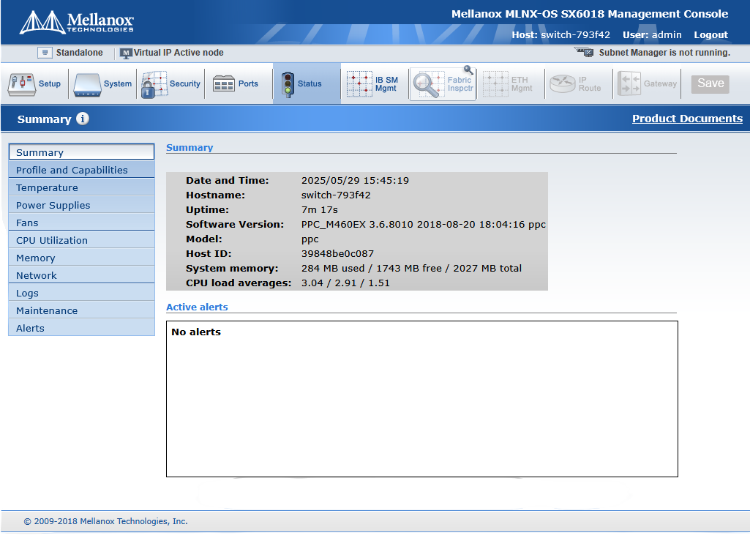Click the Subnet Manager status icon
Viewport: 750px width, 560px height.
(584, 52)
